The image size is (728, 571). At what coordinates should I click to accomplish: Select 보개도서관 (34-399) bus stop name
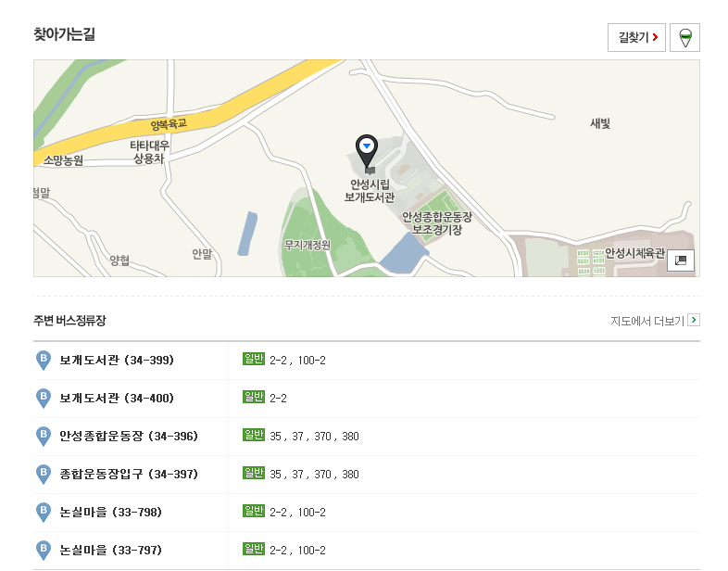click(117, 361)
